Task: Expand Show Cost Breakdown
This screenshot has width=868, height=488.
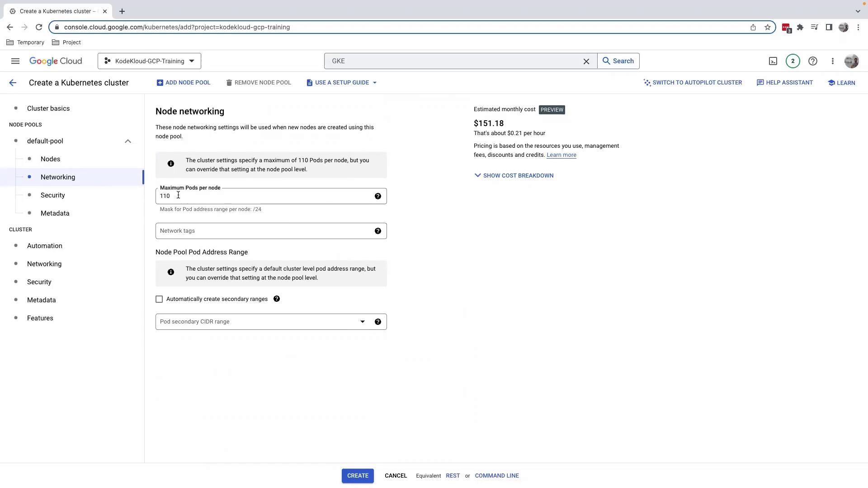Action: [x=514, y=175]
